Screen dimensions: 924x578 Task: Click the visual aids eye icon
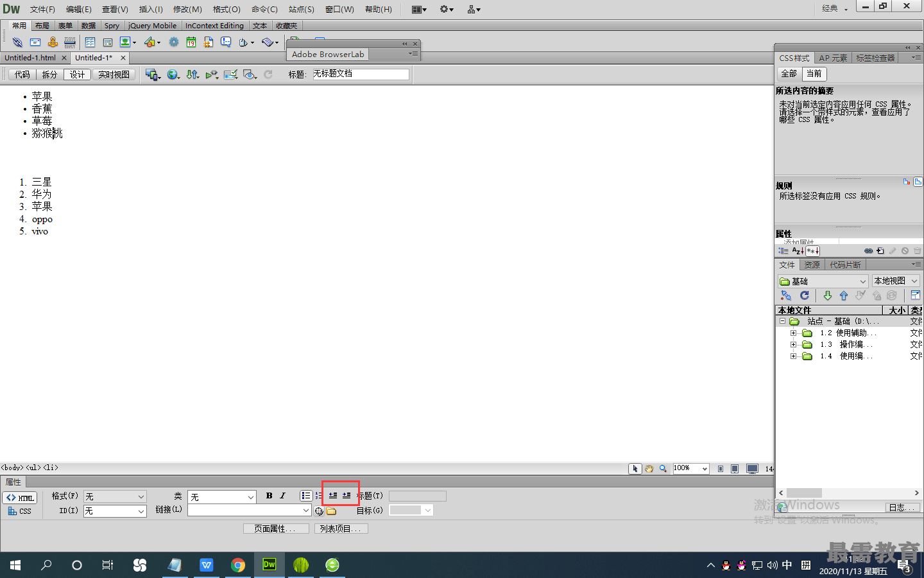click(250, 74)
